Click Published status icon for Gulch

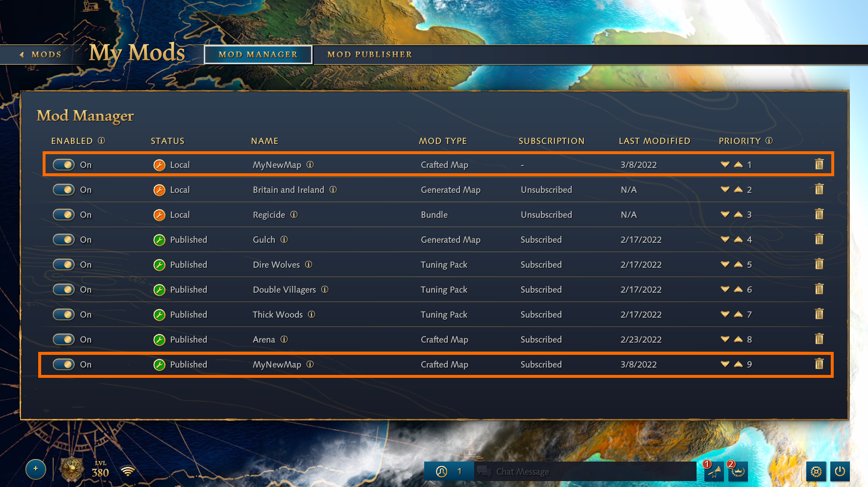click(159, 239)
